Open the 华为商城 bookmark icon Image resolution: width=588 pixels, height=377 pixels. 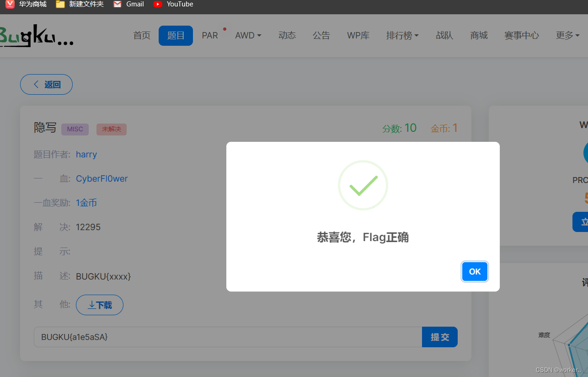click(10, 4)
